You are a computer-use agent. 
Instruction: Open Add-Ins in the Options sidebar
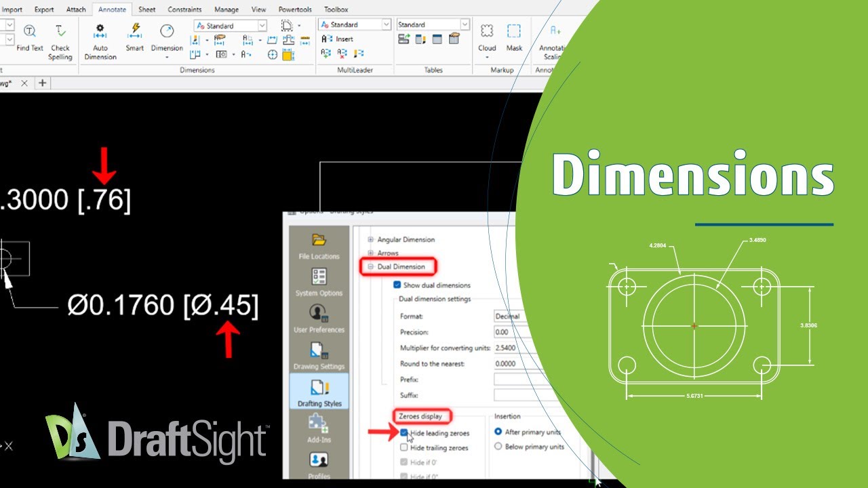(x=319, y=428)
